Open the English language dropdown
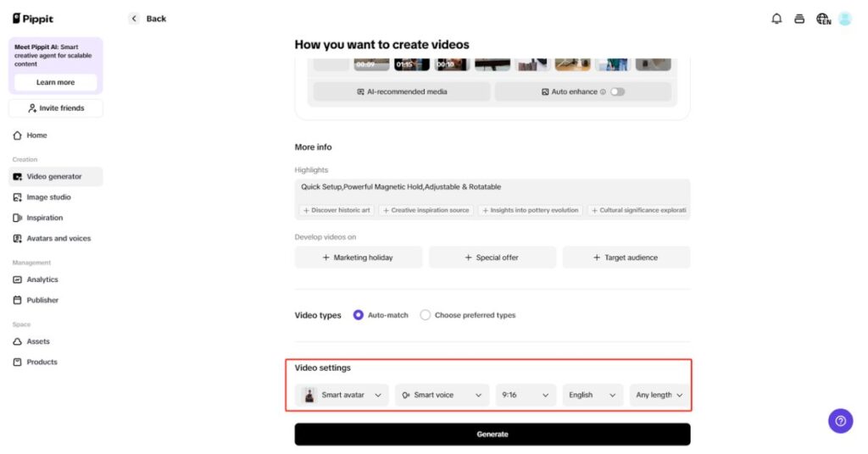Viewport: 868px width, 454px height. click(x=593, y=395)
